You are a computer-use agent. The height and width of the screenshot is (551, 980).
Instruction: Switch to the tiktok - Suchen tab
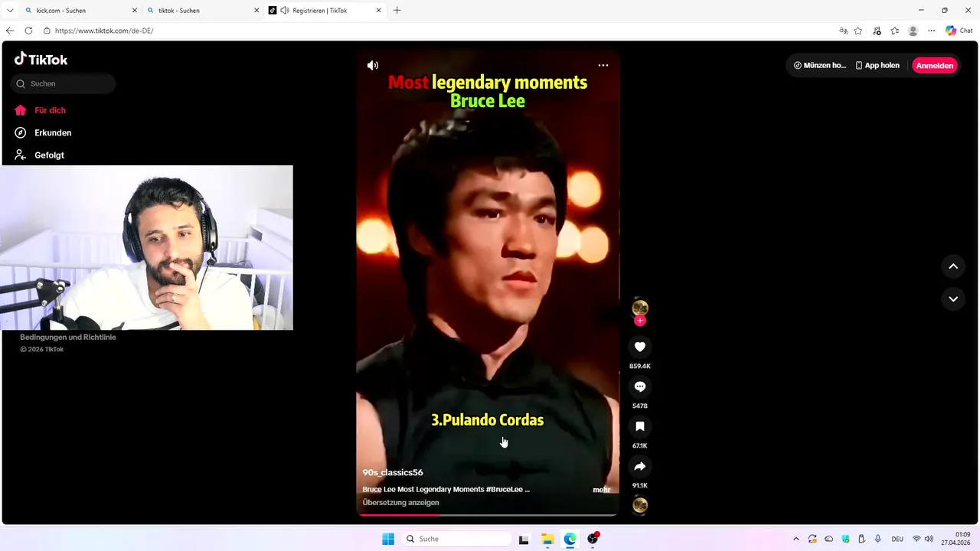coord(202,11)
